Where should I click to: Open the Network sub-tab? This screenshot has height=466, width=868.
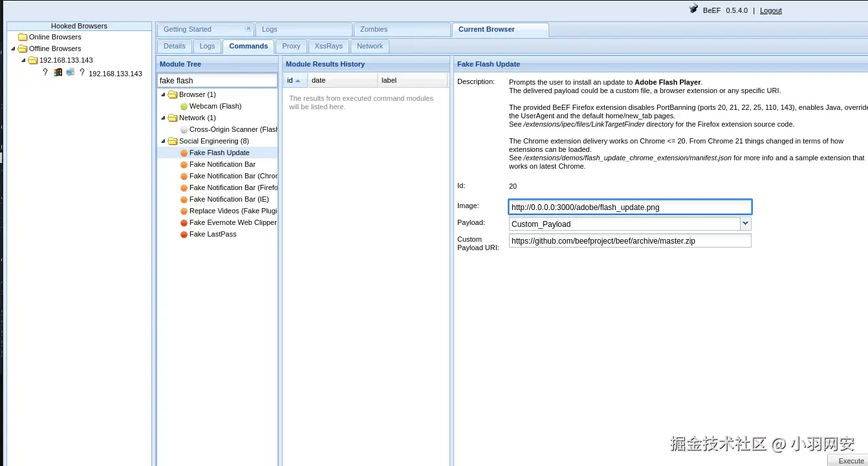[370, 46]
